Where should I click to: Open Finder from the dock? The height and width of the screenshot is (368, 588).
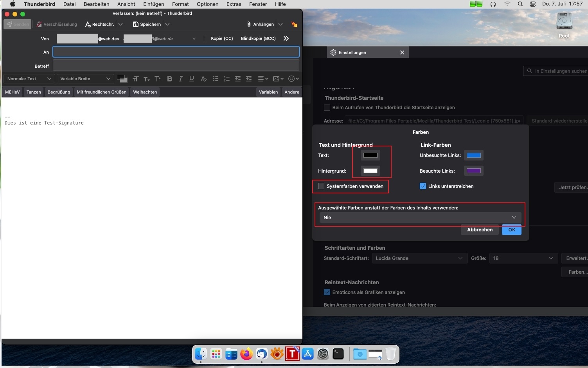coord(201,354)
